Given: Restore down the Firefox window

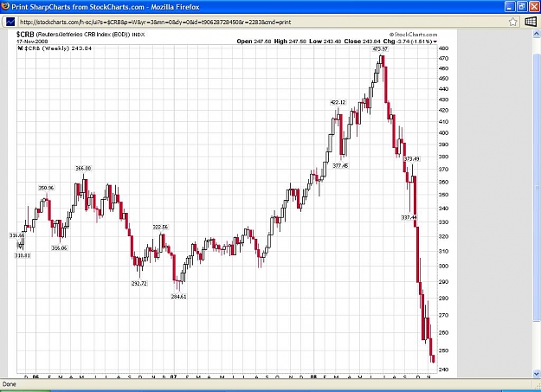Looking at the screenshot, I should coord(522,6).
